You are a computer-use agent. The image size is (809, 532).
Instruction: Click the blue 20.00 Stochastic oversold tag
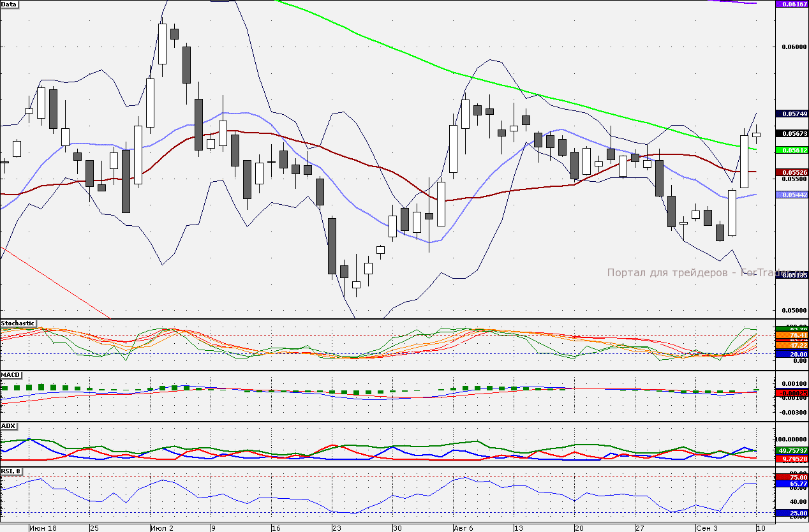click(791, 353)
